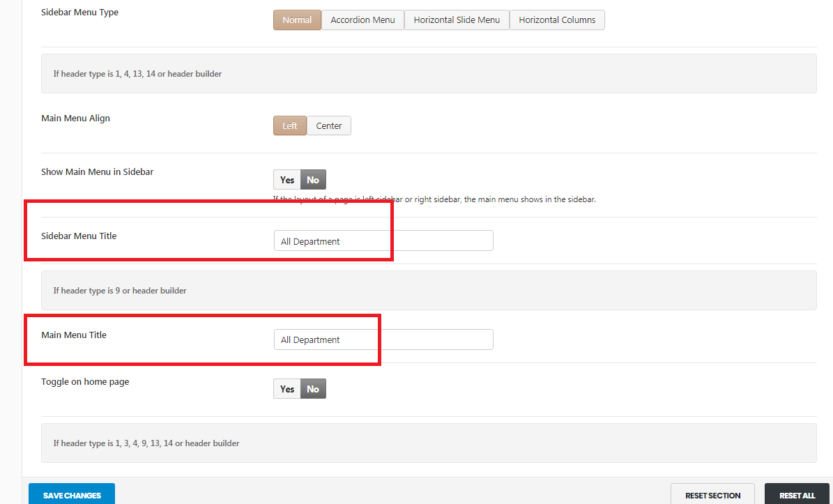Click the 'header type is 9 or header builder' notice
Screen dimensions: 833x504
(429, 291)
